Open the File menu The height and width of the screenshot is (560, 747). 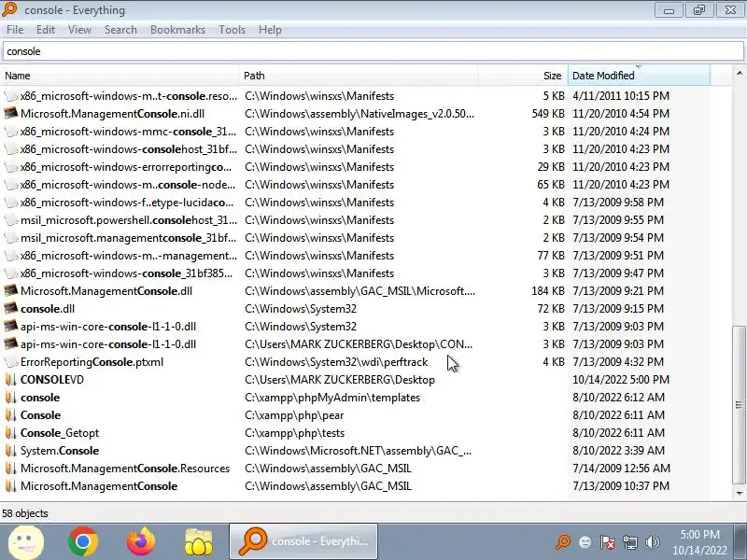point(15,30)
